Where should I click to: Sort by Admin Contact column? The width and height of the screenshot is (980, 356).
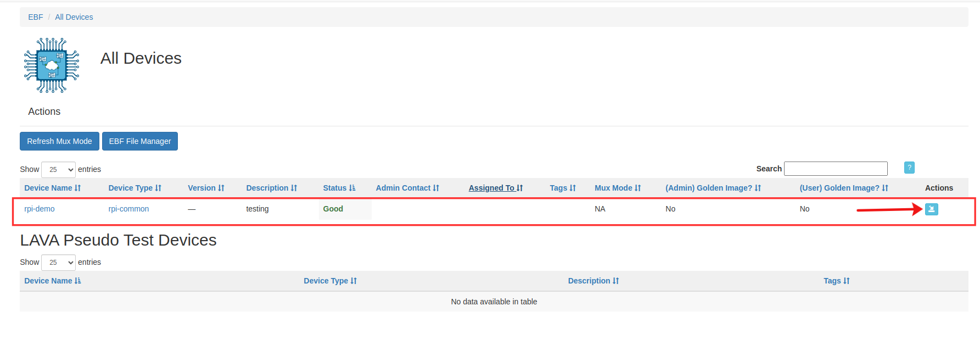click(407, 188)
